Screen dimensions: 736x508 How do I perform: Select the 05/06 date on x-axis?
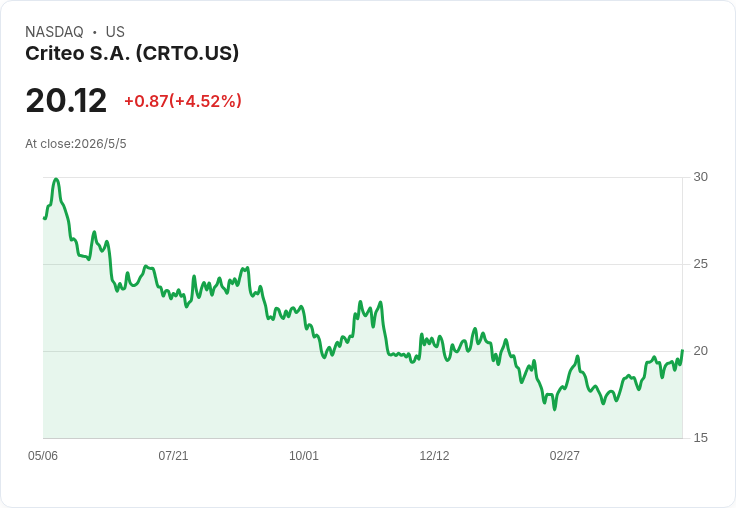43,456
